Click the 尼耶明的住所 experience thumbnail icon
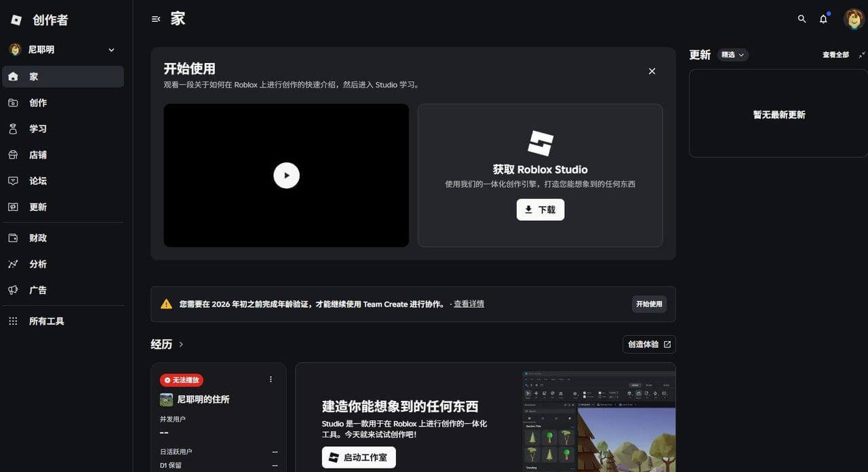This screenshot has width=868, height=472. tap(166, 399)
